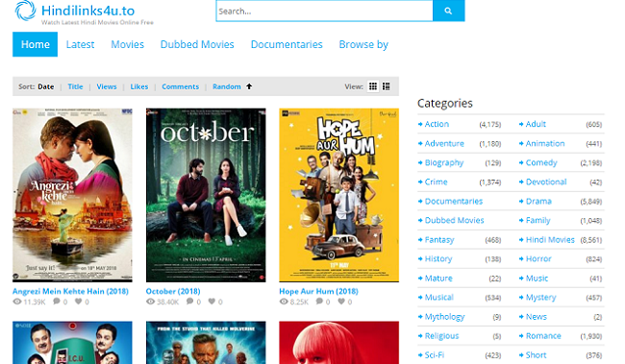Open the Hindi Movies category
Screen dimensions: 625x364
pyautogui.click(x=550, y=240)
